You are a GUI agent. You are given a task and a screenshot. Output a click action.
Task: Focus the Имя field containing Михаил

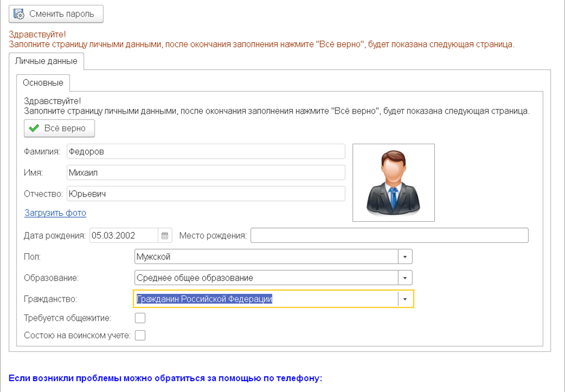point(206,173)
